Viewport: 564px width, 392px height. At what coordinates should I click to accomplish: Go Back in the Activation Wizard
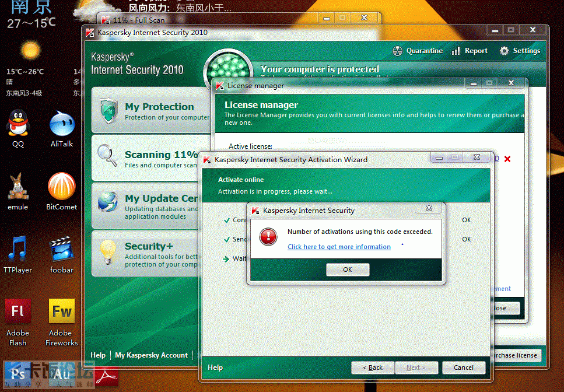(373, 367)
